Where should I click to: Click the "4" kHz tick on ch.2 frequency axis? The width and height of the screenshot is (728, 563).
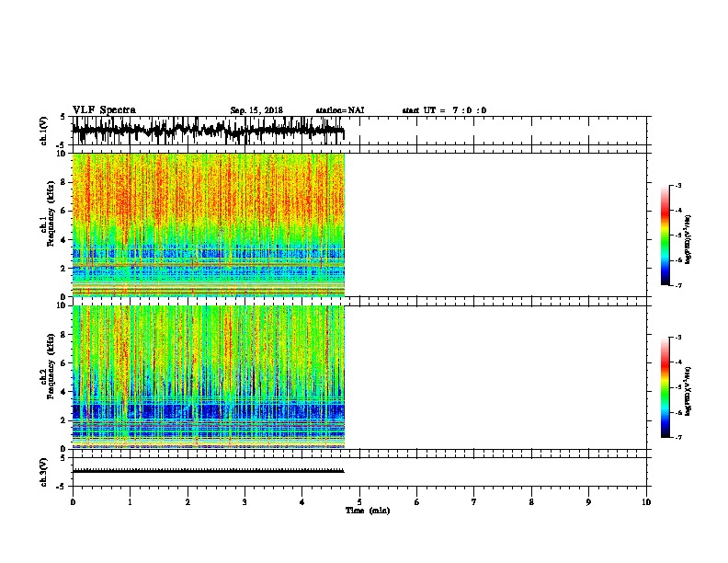coord(63,392)
